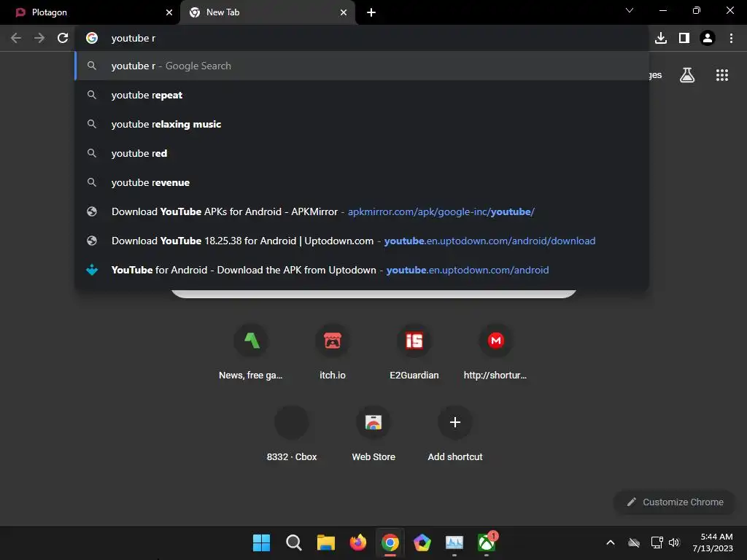This screenshot has width=747, height=560.
Task: Click the address bar containing 'youtube r'
Action: [362, 38]
